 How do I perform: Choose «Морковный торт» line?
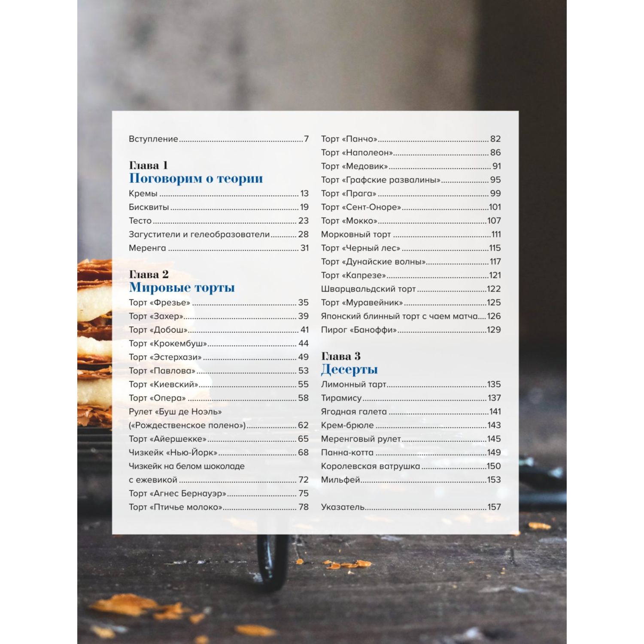411,234
